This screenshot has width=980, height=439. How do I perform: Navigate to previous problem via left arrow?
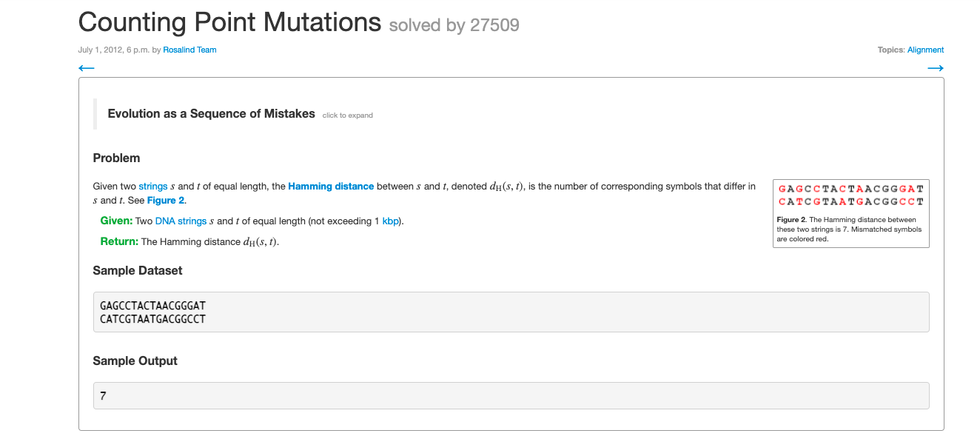87,67
